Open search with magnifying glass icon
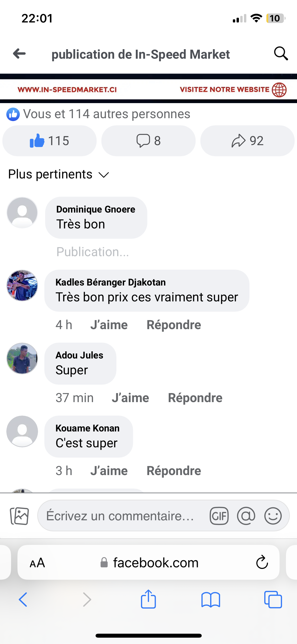Viewport: 297px width, 644px height. click(x=281, y=54)
